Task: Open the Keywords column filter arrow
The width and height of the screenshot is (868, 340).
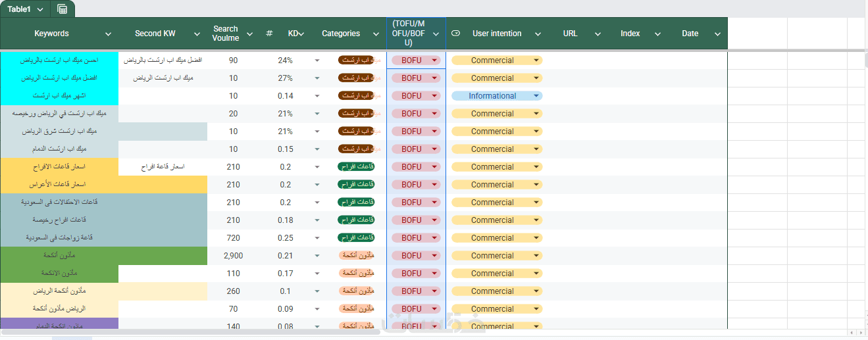Action: (x=109, y=34)
